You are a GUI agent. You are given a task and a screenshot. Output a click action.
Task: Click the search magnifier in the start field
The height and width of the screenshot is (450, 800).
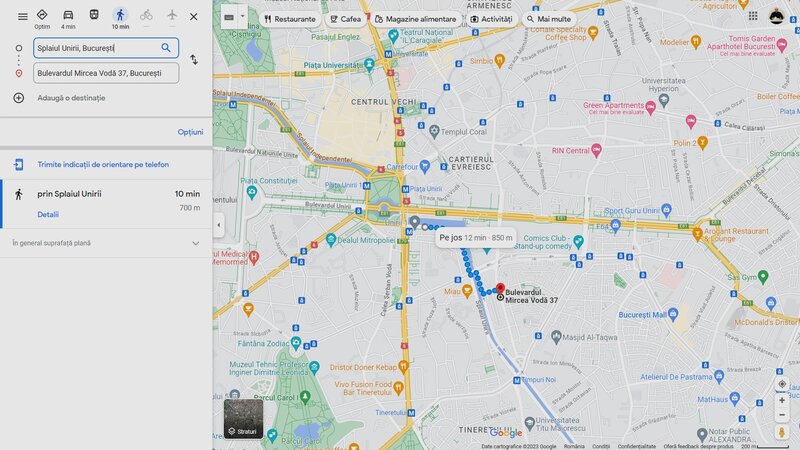click(166, 48)
